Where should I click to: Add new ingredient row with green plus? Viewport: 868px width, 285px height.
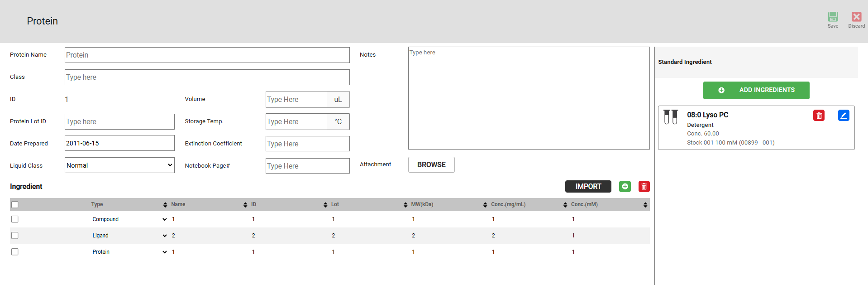pyautogui.click(x=625, y=187)
